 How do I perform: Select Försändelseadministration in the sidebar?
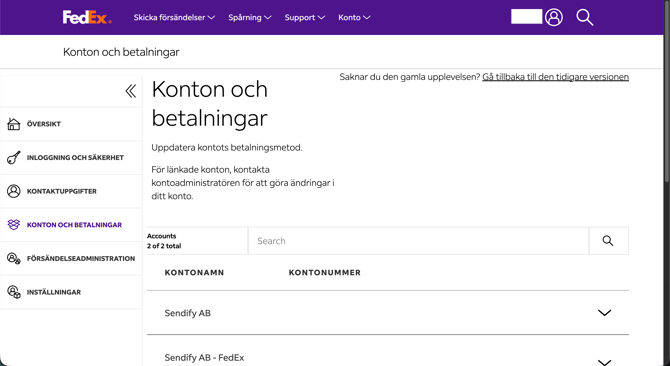click(x=71, y=258)
